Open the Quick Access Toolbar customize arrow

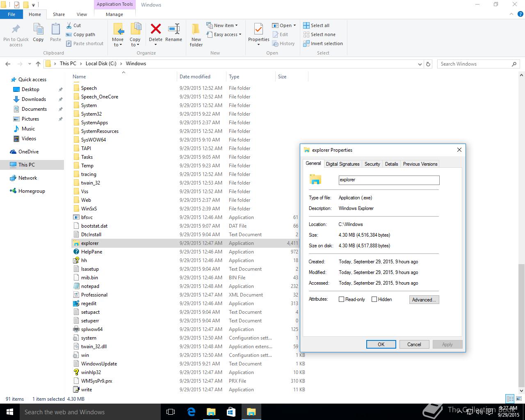pyautogui.click(x=34, y=5)
